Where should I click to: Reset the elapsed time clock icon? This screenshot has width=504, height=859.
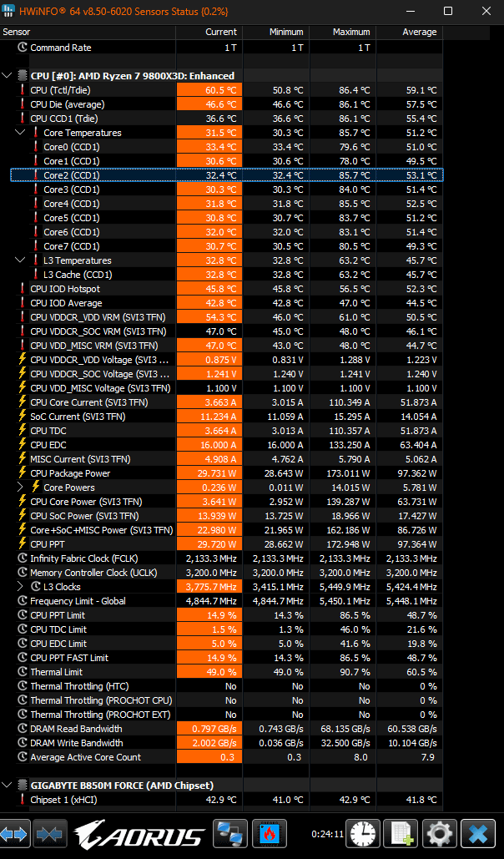[362, 834]
